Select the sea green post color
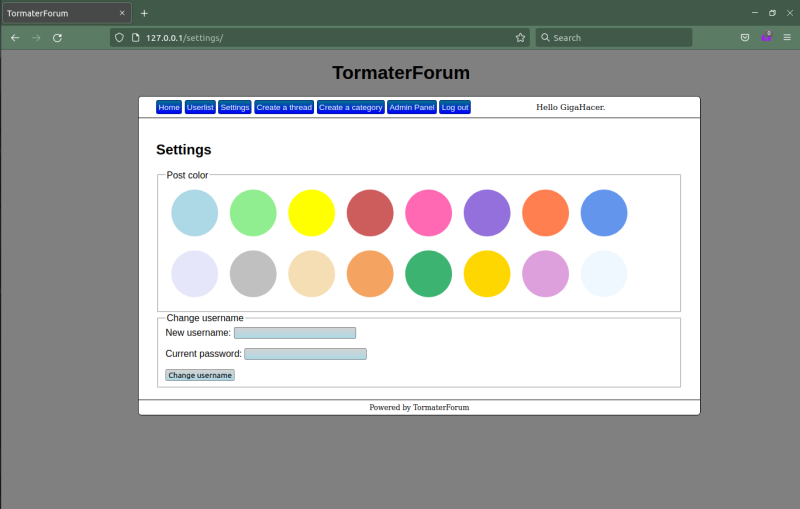The width and height of the screenshot is (800, 509). (429, 274)
